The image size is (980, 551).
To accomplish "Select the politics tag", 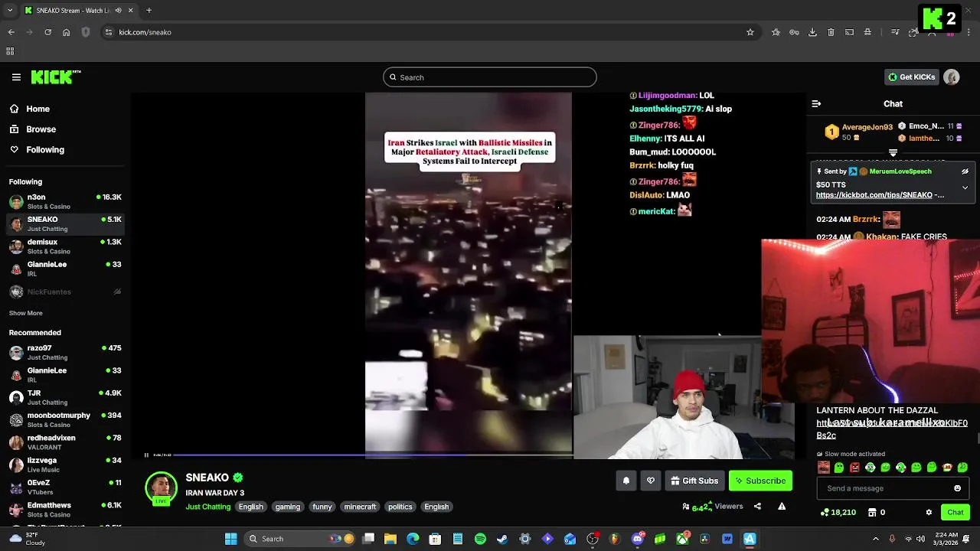I will click(x=400, y=507).
